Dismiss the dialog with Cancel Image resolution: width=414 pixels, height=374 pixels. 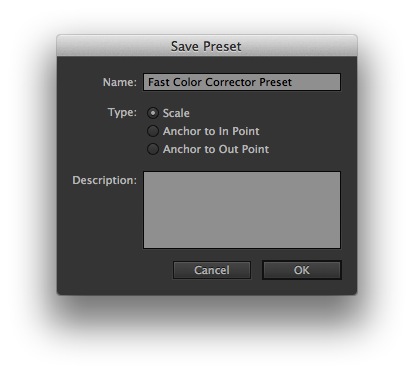(x=212, y=270)
